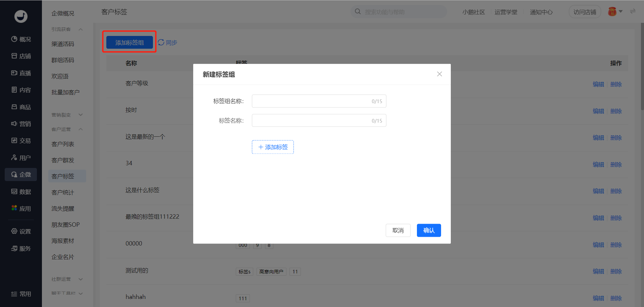Click the user avatar icon
The width and height of the screenshot is (644, 307).
coord(612,12)
